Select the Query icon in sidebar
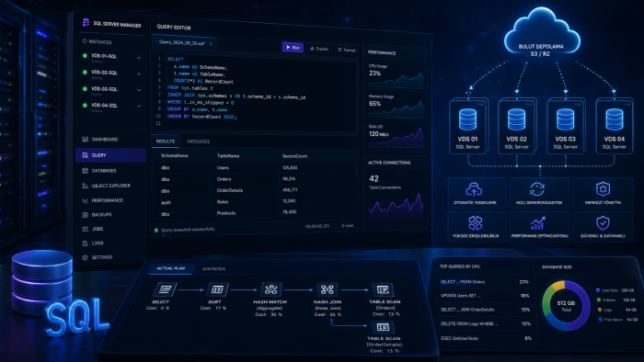Viewport: 644px width, 362px height. click(85, 155)
